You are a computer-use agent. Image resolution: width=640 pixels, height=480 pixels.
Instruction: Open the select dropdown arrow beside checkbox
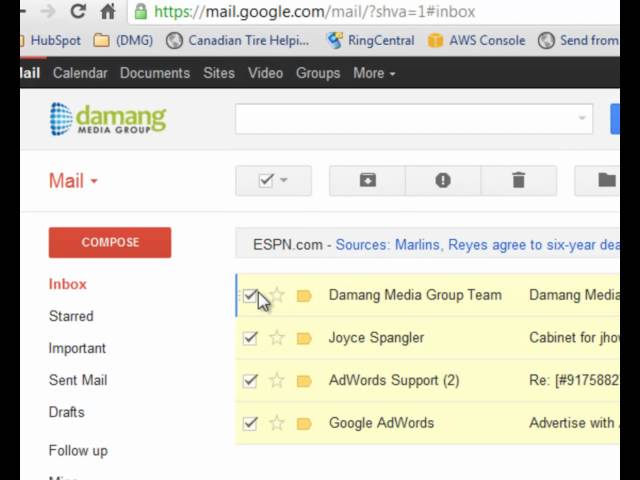(284, 180)
